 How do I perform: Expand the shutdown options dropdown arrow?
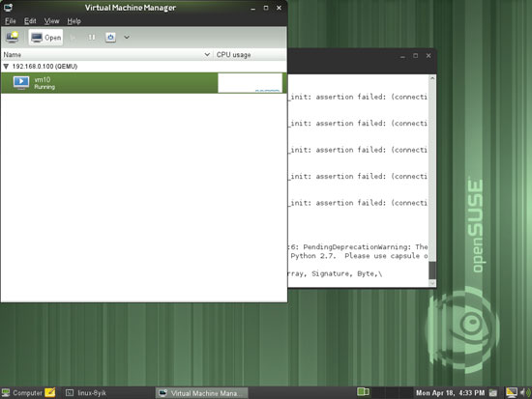click(x=127, y=38)
